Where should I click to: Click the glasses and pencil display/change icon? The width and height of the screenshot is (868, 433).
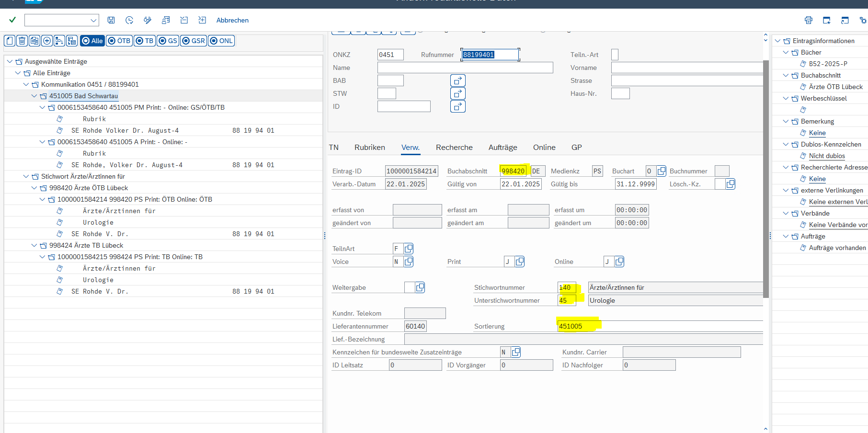(148, 20)
